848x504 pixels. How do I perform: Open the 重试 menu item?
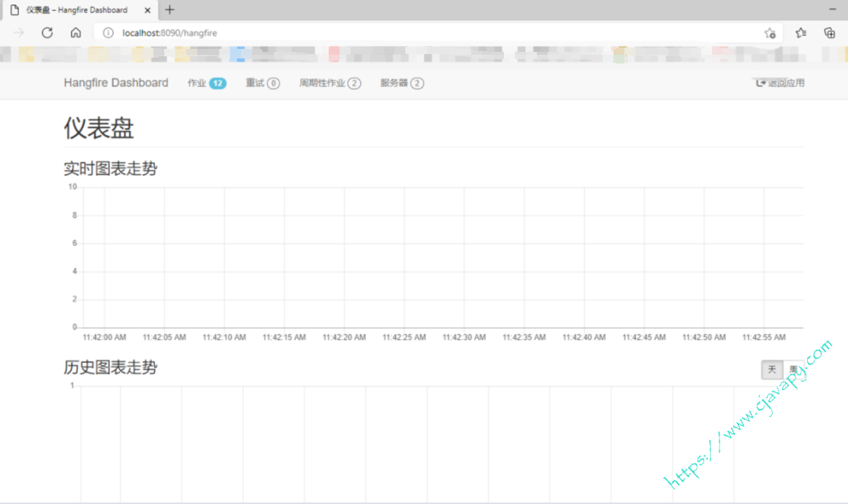click(x=262, y=83)
